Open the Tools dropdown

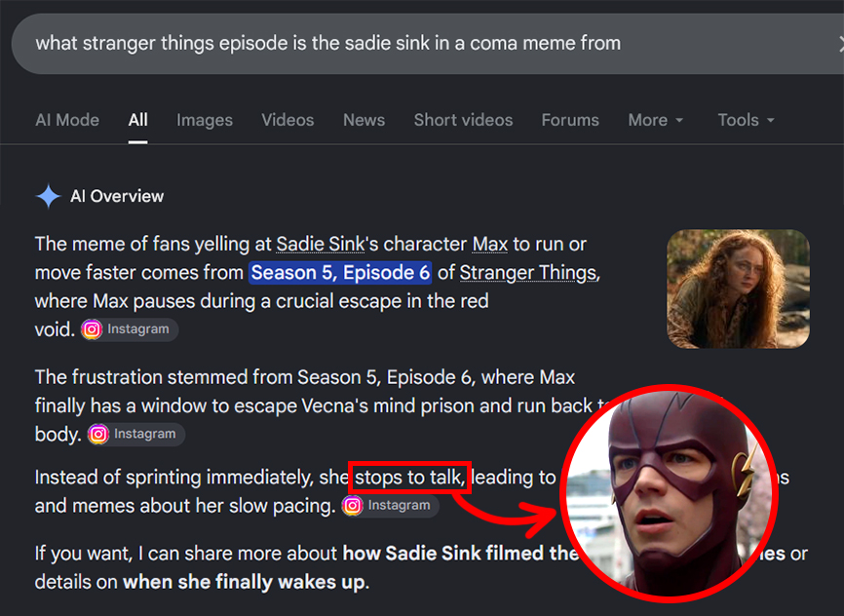746,120
